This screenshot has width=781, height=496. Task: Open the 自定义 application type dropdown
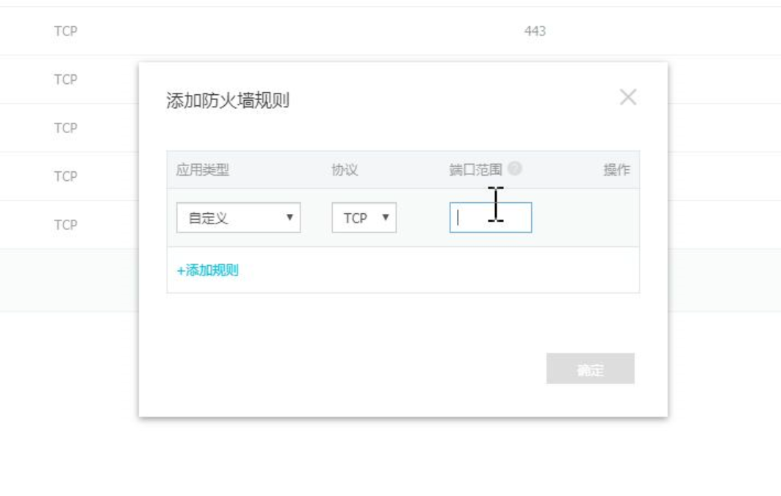pos(238,218)
